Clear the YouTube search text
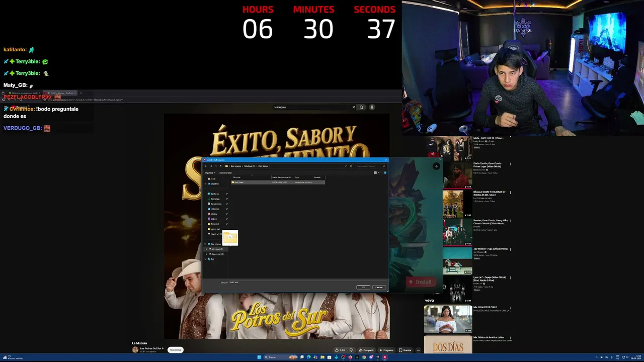 [x=354, y=107]
